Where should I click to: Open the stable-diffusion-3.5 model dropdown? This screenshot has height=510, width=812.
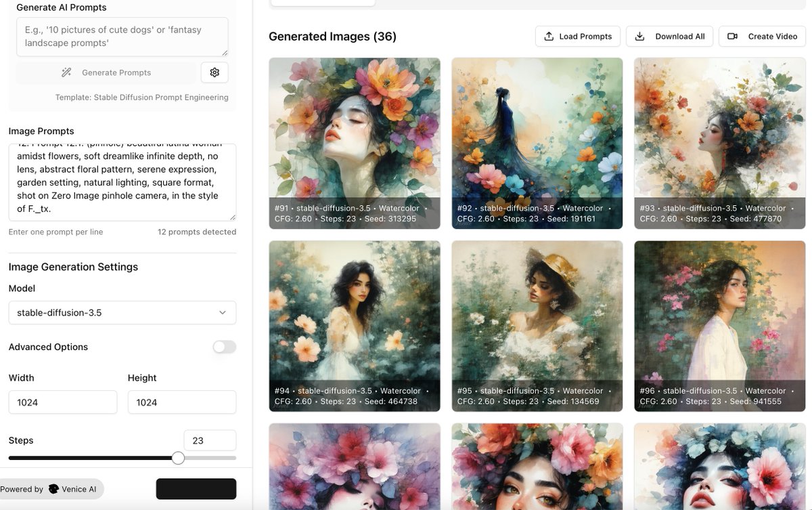point(122,313)
